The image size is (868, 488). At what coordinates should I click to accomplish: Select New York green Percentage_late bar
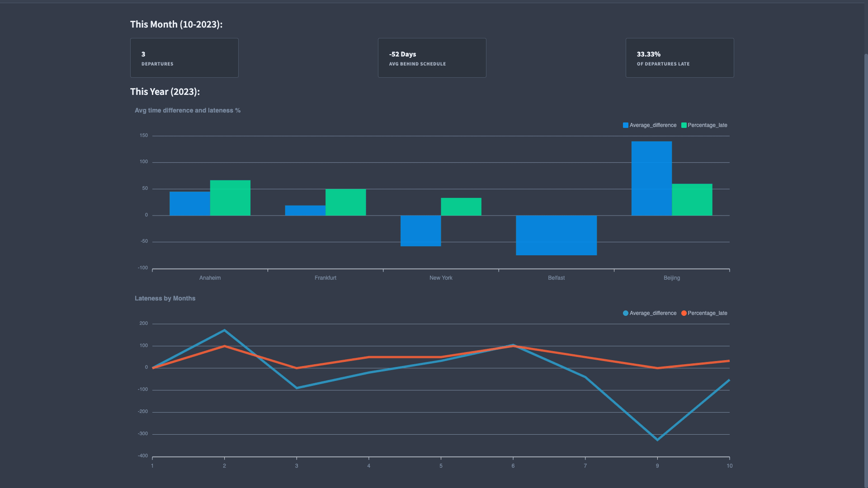tap(461, 206)
